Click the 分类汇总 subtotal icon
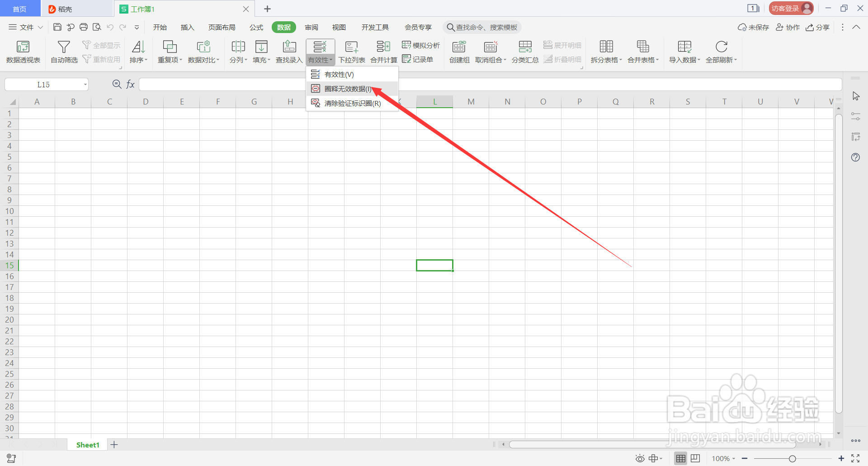 coord(525,47)
